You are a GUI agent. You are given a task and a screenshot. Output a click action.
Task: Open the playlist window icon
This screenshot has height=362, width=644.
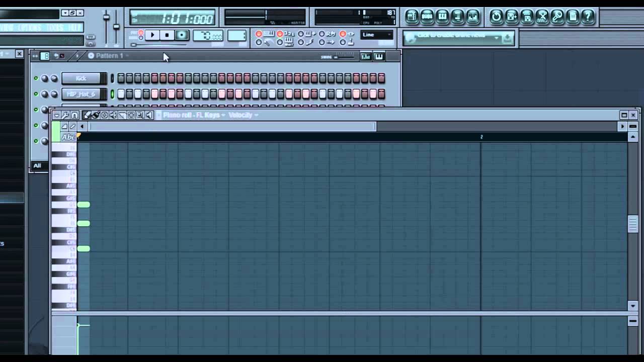click(412, 17)
